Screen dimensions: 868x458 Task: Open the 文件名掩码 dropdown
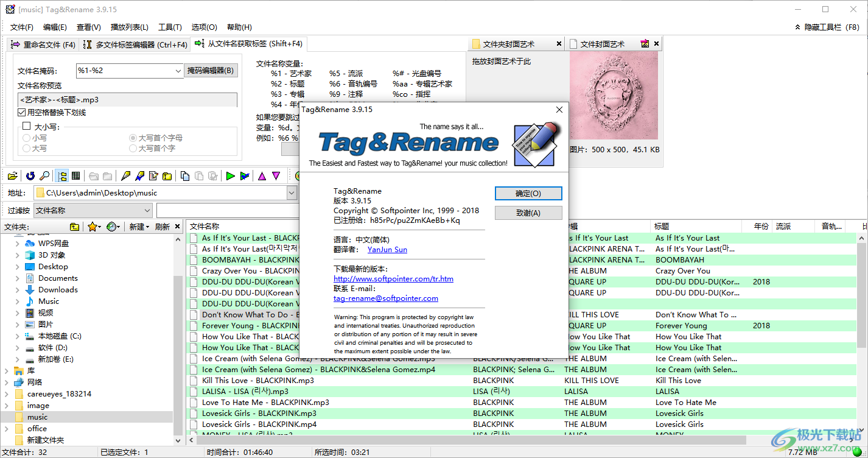177,71
